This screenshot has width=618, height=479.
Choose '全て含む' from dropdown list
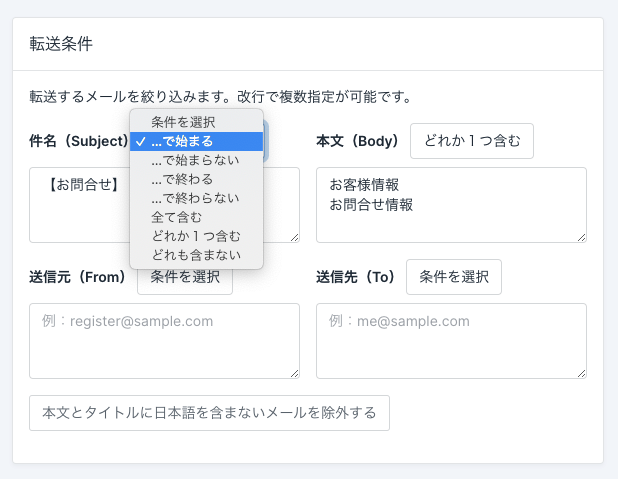[x=196, y=217]
